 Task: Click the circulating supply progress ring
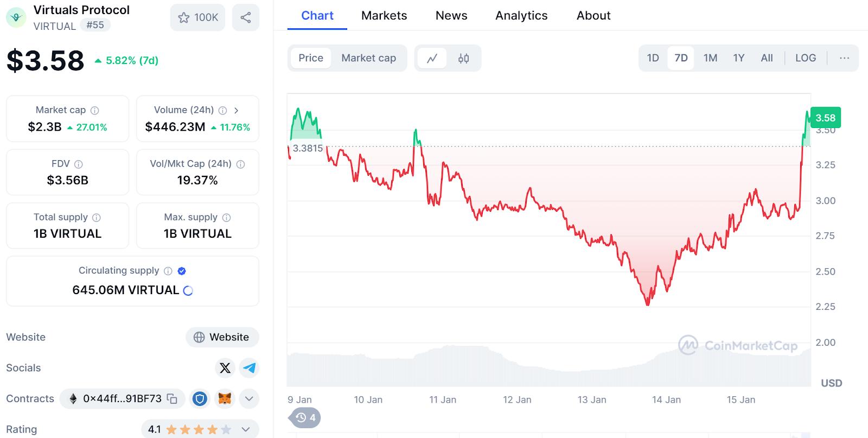point(188,290)
